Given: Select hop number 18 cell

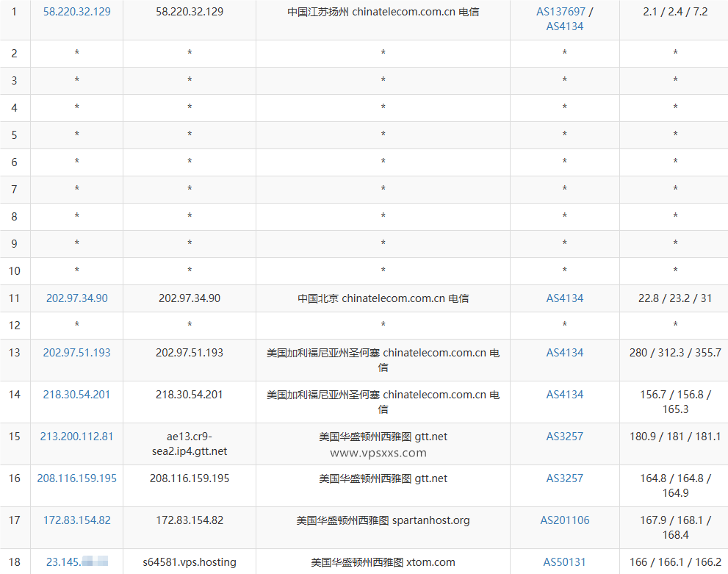Looking at the screenshot, I should pos(15,562).
